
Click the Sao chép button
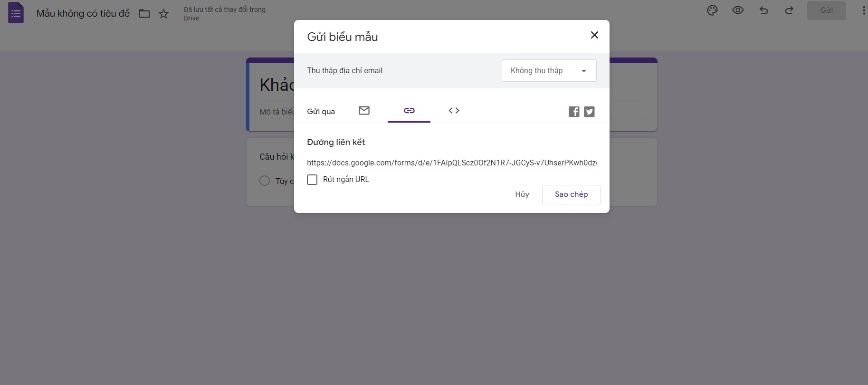click(571, 194)
